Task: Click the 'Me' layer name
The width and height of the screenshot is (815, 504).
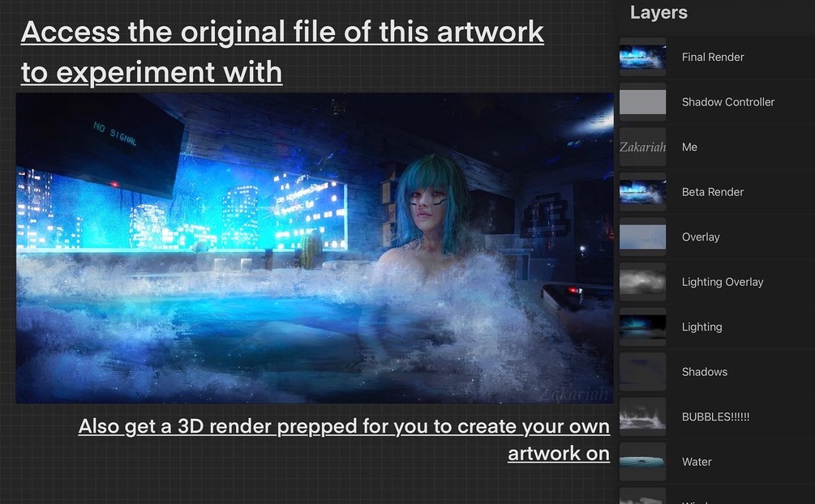Action: (x=689, y=147)
